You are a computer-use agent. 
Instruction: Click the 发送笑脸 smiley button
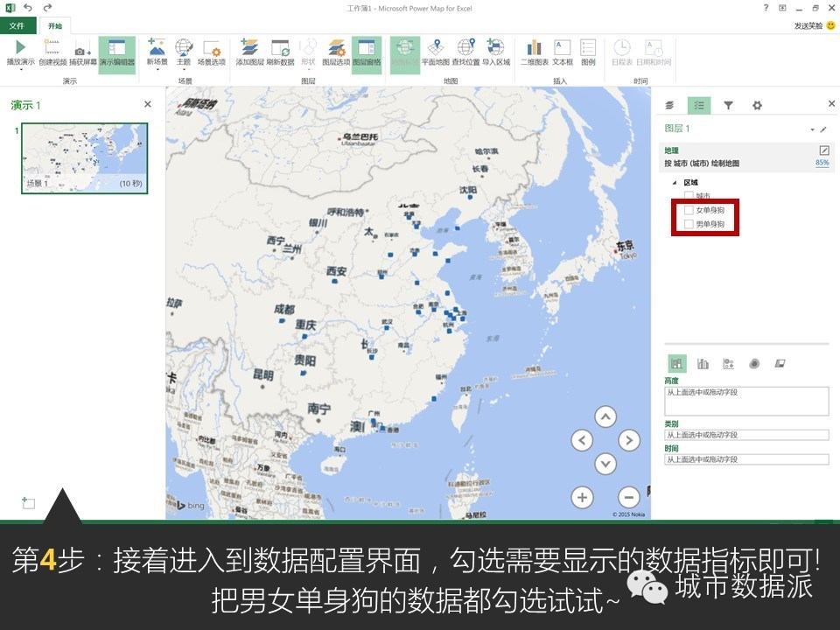[815, 25]
